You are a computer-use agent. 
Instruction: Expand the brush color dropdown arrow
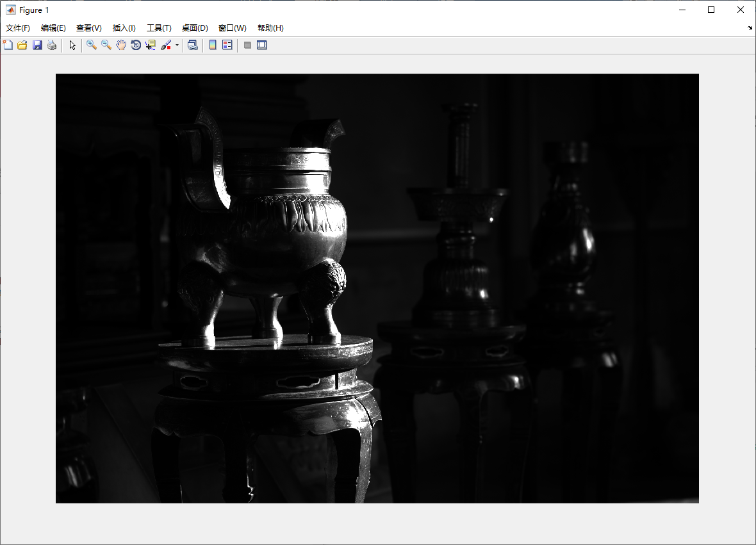pyautogui.click(x=177, y=45)
